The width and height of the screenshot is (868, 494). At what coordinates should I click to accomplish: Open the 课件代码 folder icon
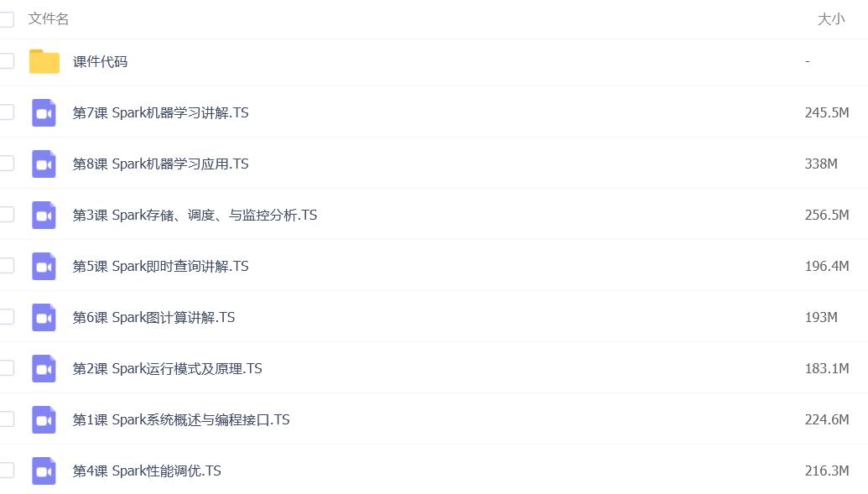(x=44, y=61)
